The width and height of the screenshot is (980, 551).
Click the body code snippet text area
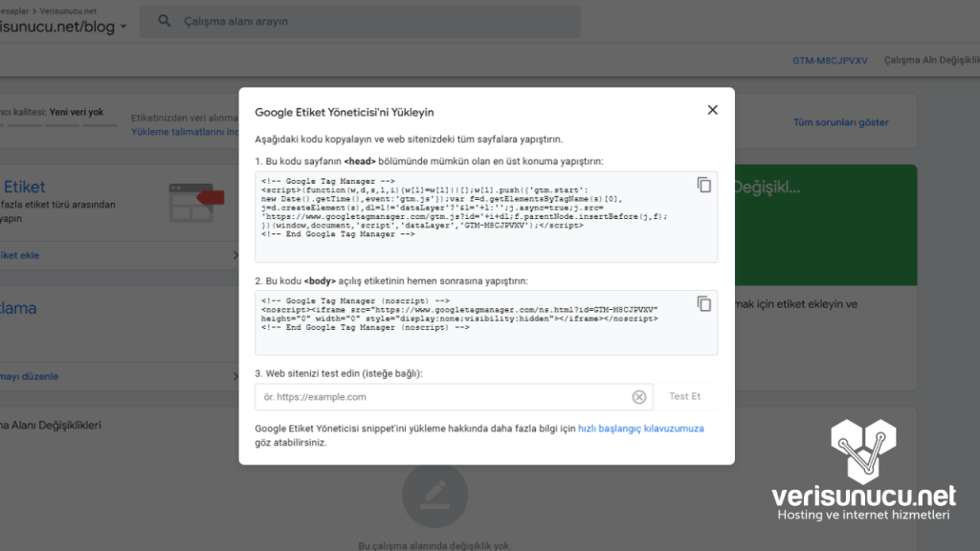coord(486,322)
